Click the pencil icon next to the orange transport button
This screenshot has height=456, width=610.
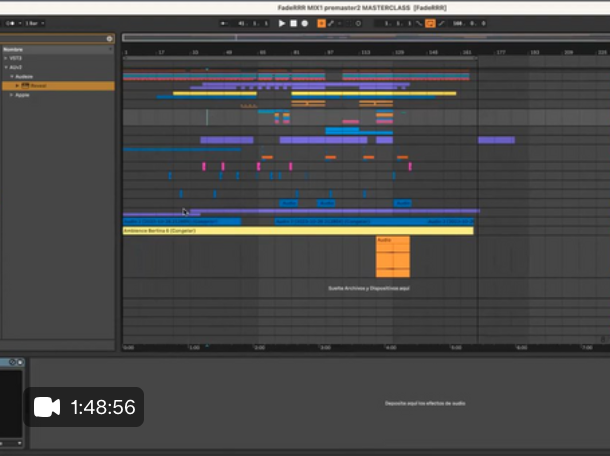(x=331, y=23)
